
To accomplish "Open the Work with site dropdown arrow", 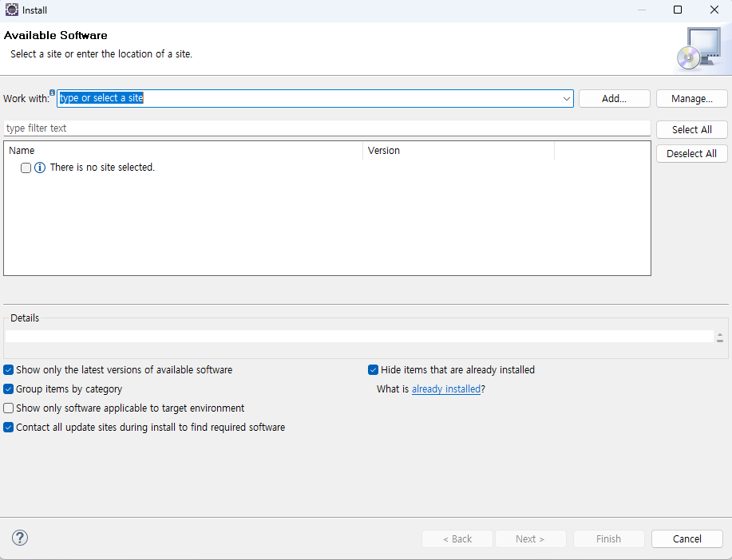I will point(566,98).
